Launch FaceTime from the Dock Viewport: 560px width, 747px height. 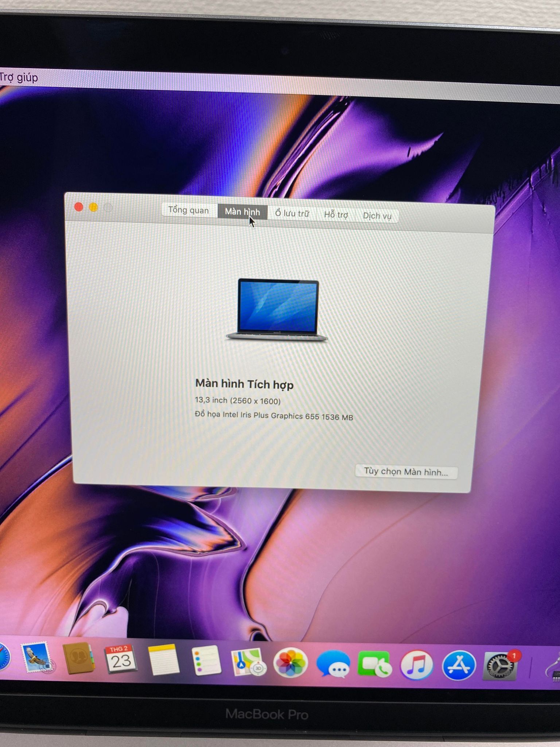coord(375,665)
